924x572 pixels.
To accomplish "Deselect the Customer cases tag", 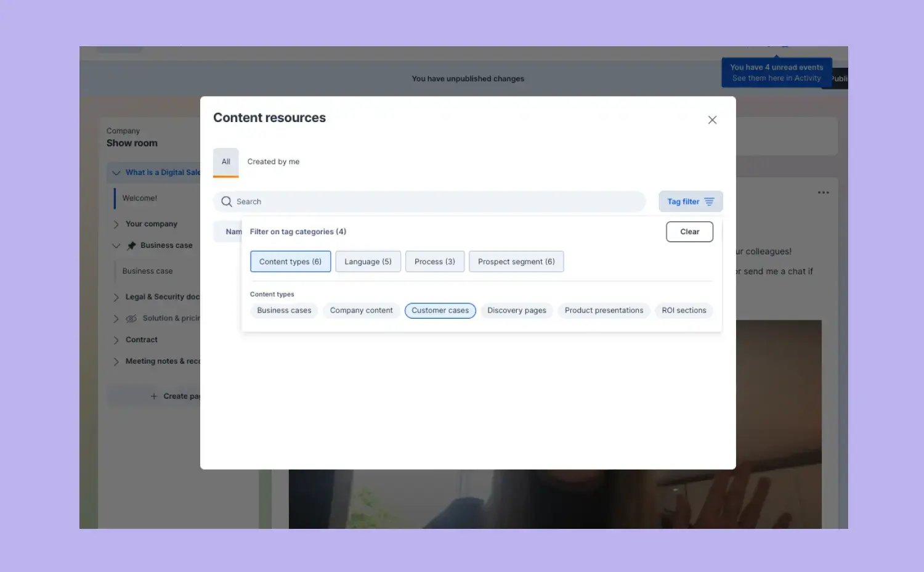I will click(x=440, y=311).
